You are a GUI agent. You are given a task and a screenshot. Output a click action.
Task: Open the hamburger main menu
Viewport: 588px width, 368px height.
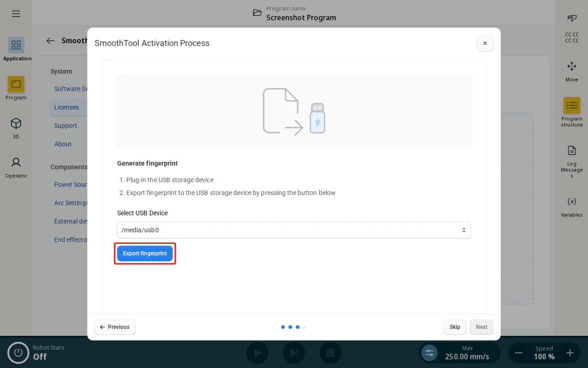click(x=16, y=14)
